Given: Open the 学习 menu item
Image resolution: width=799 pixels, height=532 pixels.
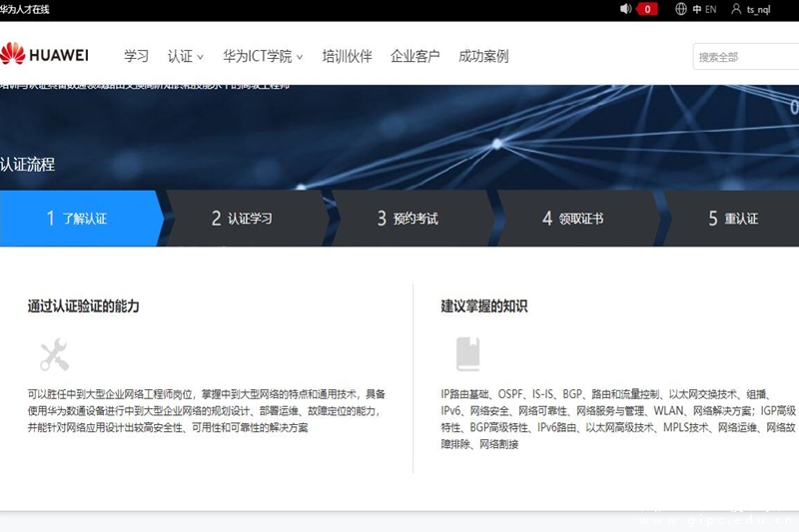Looking at the screenshot, I should [136, 56].
